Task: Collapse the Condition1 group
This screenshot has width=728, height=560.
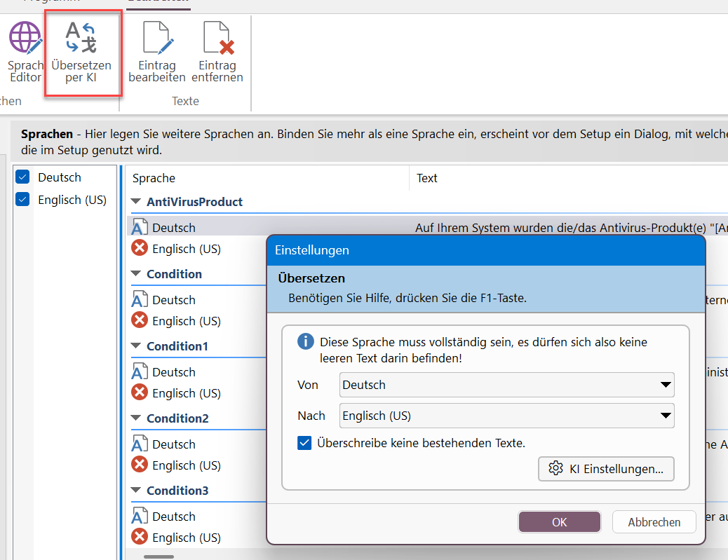Action: (x=136, y=346)
